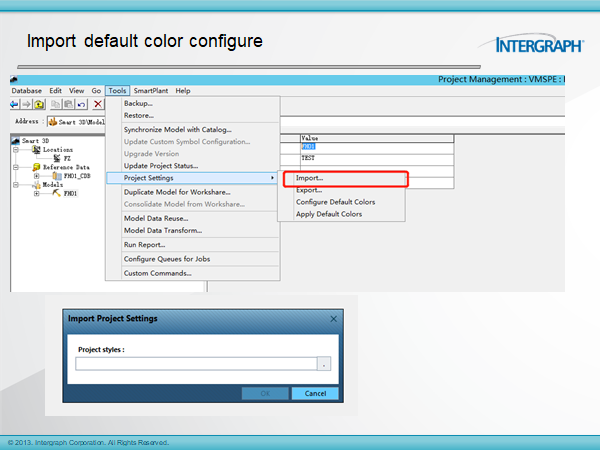
Task: Choose Export... in Project Settings submenu
Action: click(x=341, y=190)
